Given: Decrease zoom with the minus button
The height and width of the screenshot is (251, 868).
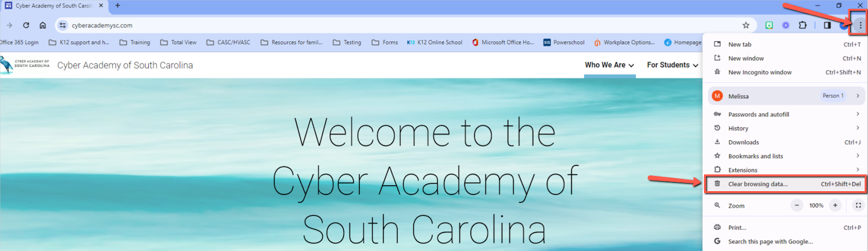Looking at the screenshot, I should point(796,205).
